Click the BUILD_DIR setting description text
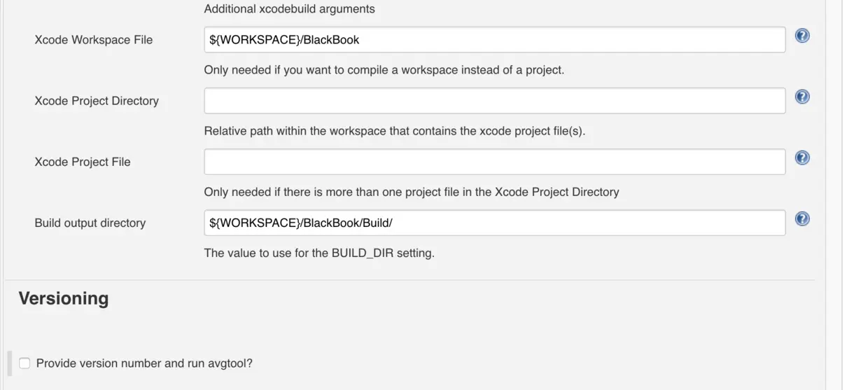This screenshot has height=390, width=868. [x=318, y=253]
